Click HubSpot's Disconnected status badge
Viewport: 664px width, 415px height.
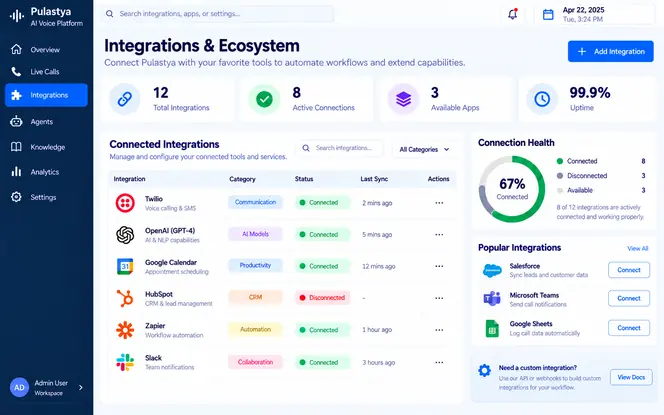tap(323, 298)
